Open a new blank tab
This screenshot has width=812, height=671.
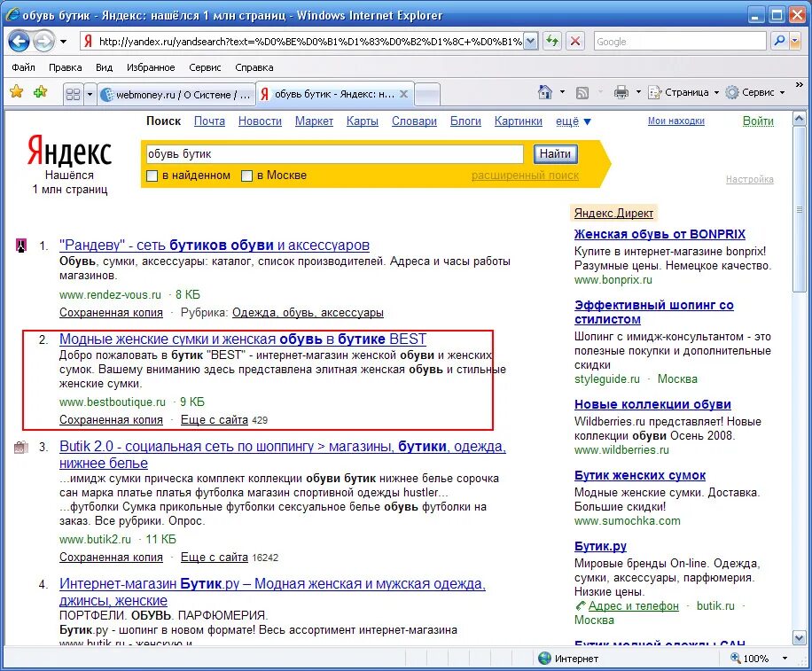click(x=427, y=94)
